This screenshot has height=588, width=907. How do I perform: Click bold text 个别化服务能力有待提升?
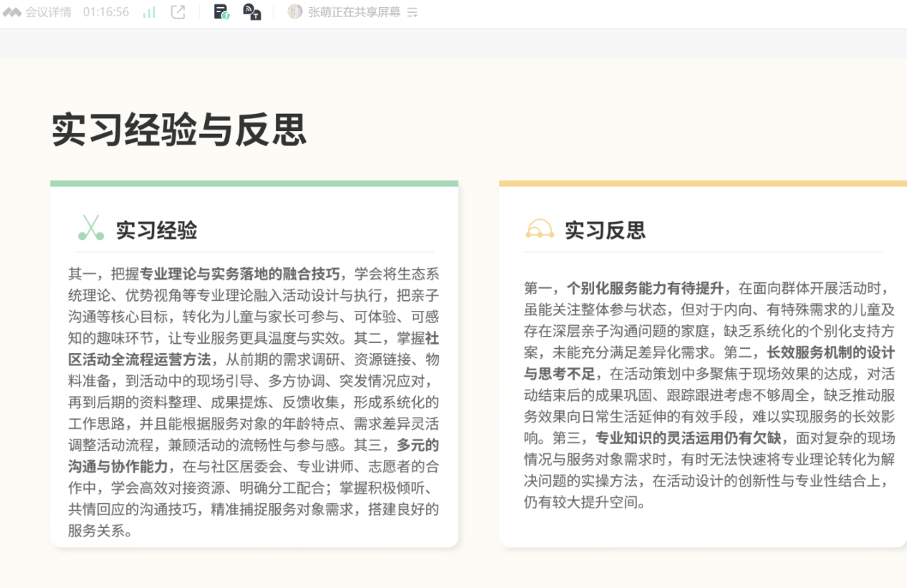645,289
